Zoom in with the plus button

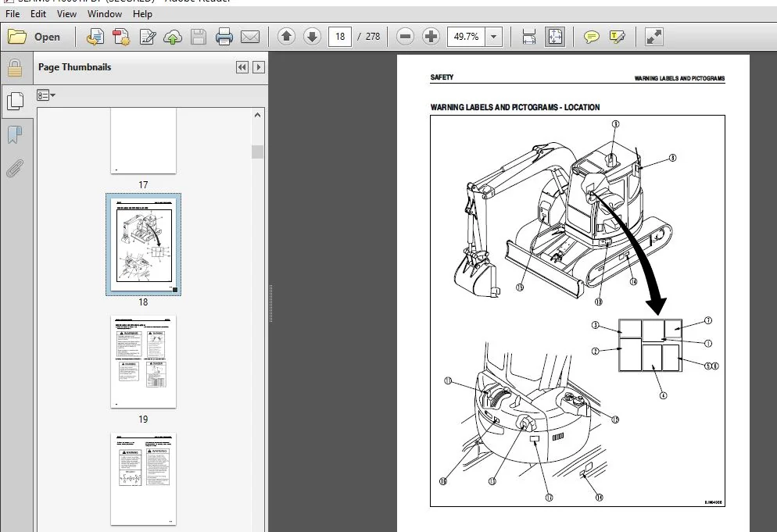pos(431,37)
